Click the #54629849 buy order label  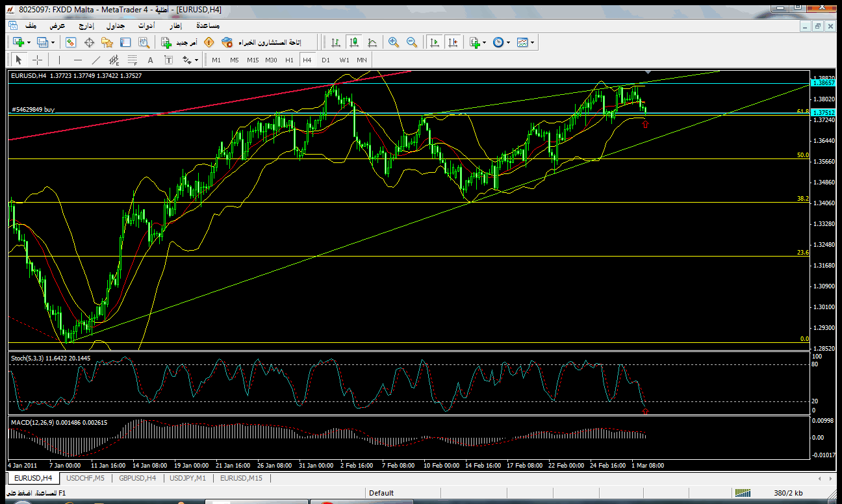33,110
